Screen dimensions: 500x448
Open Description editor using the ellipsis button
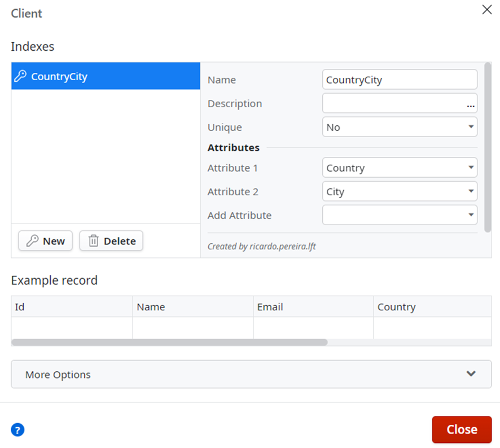(470, 106)
